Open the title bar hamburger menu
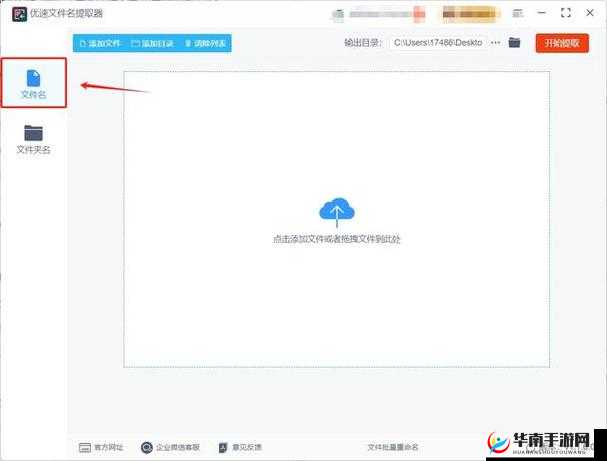This screenshot has height=461, width=607. [x=518, y=13]
